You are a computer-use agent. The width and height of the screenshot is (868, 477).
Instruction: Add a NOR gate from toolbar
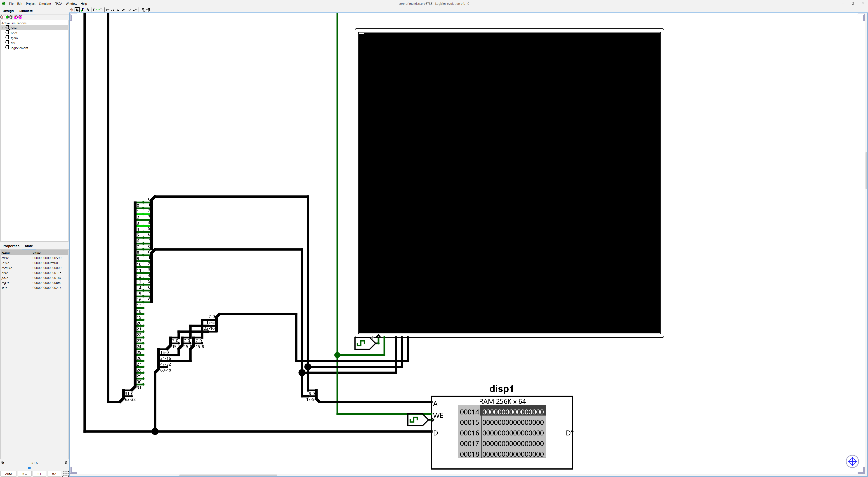(135, 10)
